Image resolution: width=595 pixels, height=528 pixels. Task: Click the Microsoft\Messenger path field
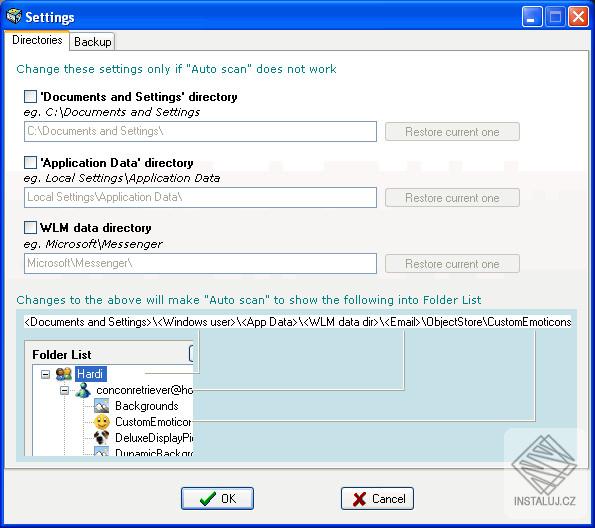pyautogui.click(x=200, y=263)
